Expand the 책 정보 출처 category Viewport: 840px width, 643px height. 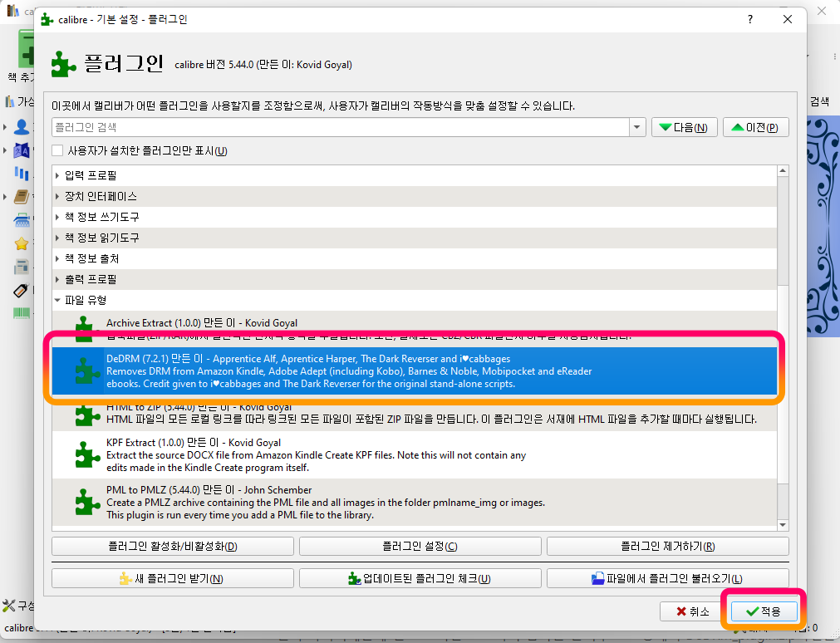coord(57,258)
